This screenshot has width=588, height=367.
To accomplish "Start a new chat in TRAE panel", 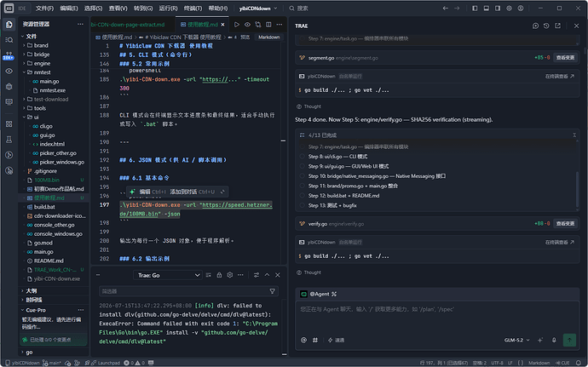I will coord(535,26).
